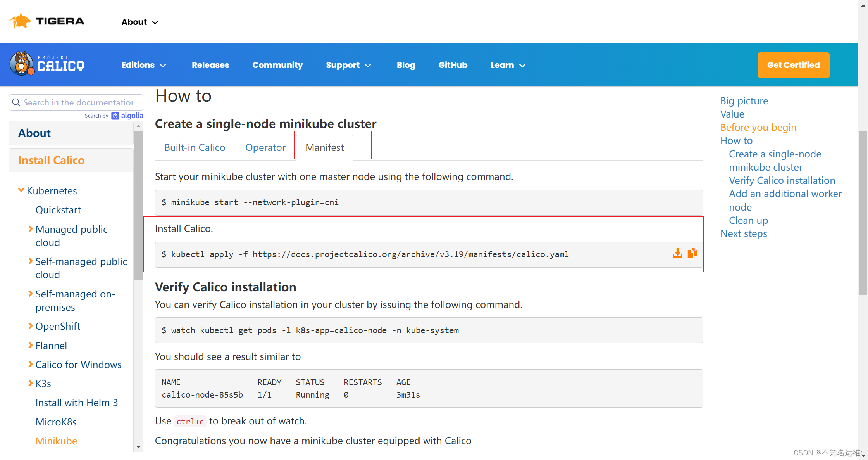Expand Calico for Windows section
The image size is (868, 460).
point(31,364)
